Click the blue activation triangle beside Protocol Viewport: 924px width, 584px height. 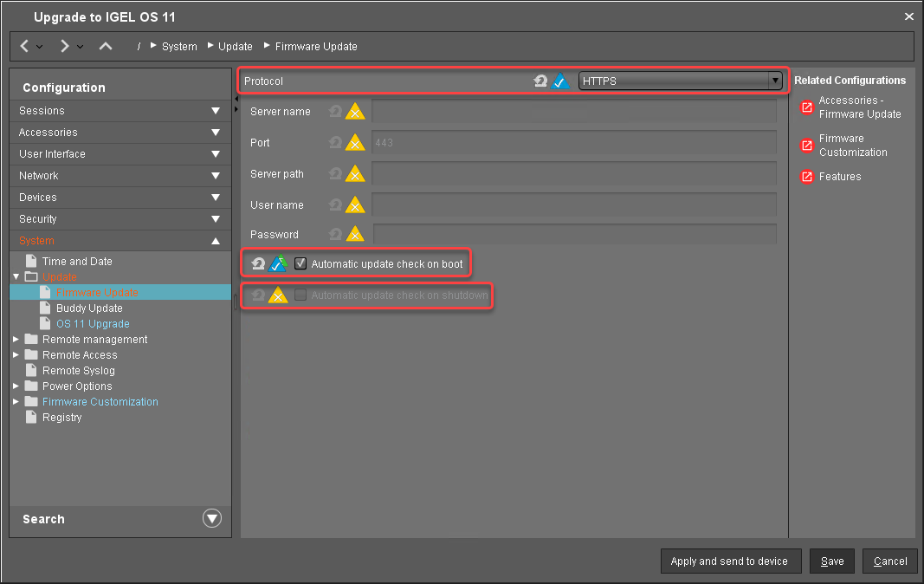560,81
